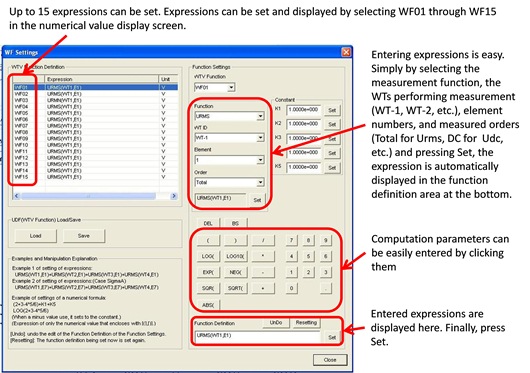Click the LOG10( function key

(x=235, y=256)
